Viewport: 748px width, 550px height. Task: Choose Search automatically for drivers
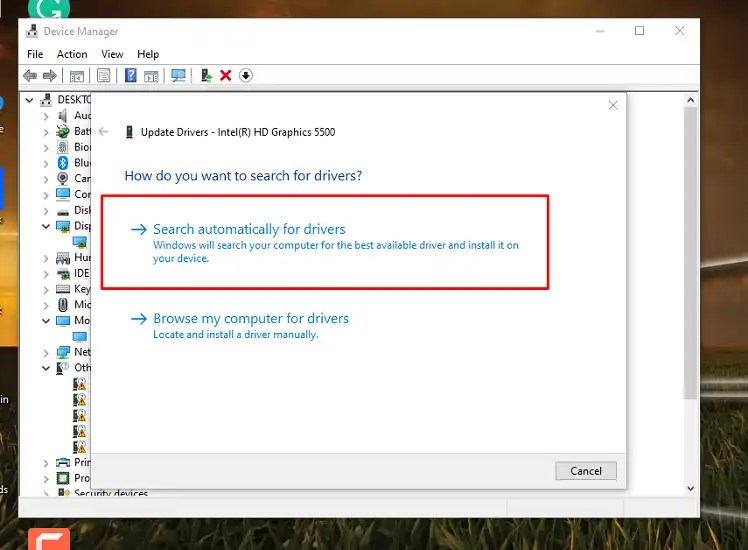pyautogui.click(x=325, y=242)
